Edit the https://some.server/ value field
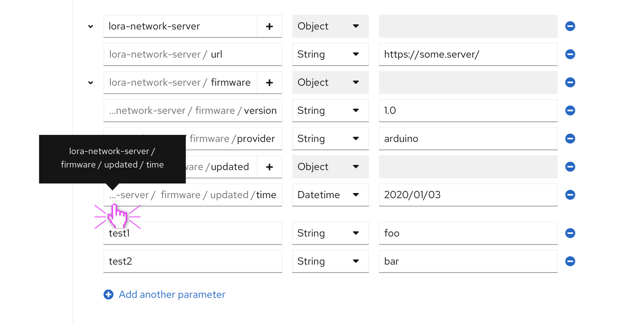Viewport: 644px width, 324px height. pyautogui.click(x=468, y=54)
